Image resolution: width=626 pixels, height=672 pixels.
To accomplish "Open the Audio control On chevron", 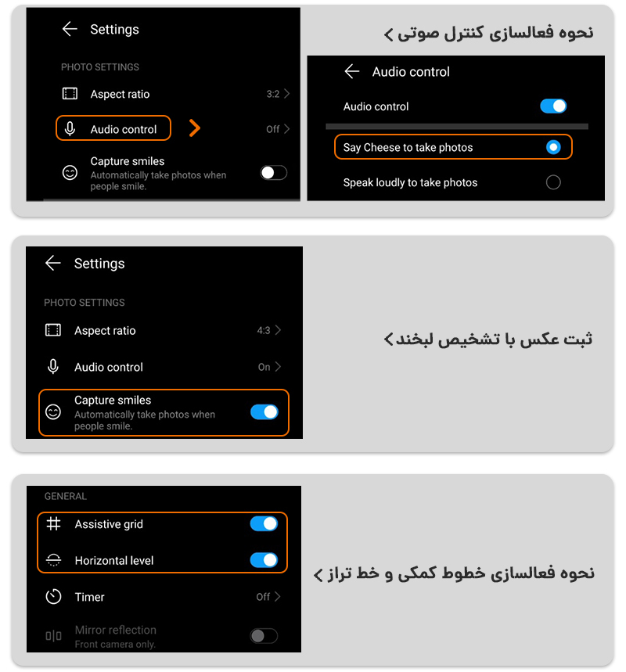I will 278,366.
